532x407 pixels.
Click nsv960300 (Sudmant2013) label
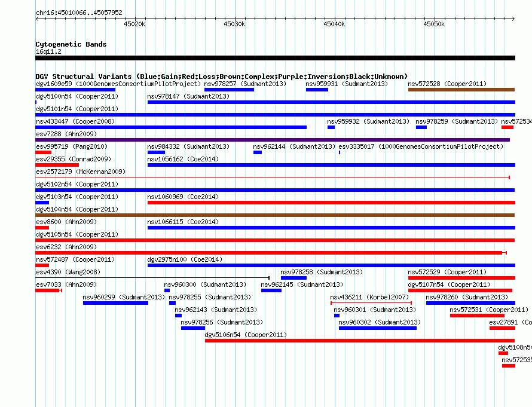tap(205, 284)
